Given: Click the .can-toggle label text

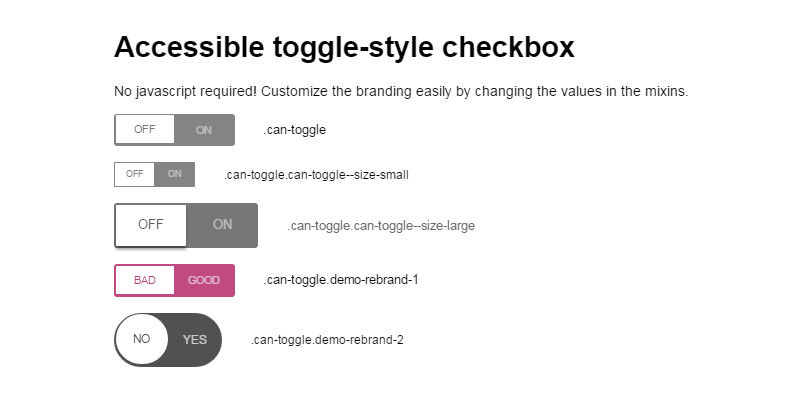Looking at the screenshot, I should pos(295,130).
